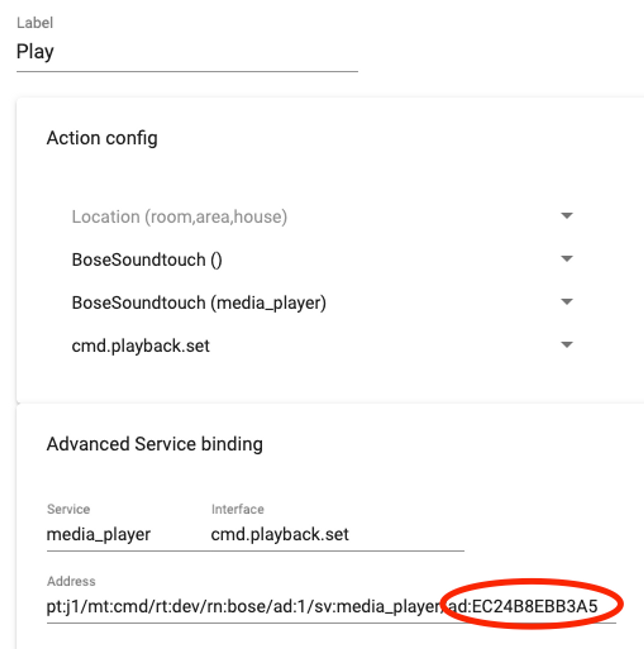Click the arrow beside BoseSoundtouch (media_player)

point(567,302)
